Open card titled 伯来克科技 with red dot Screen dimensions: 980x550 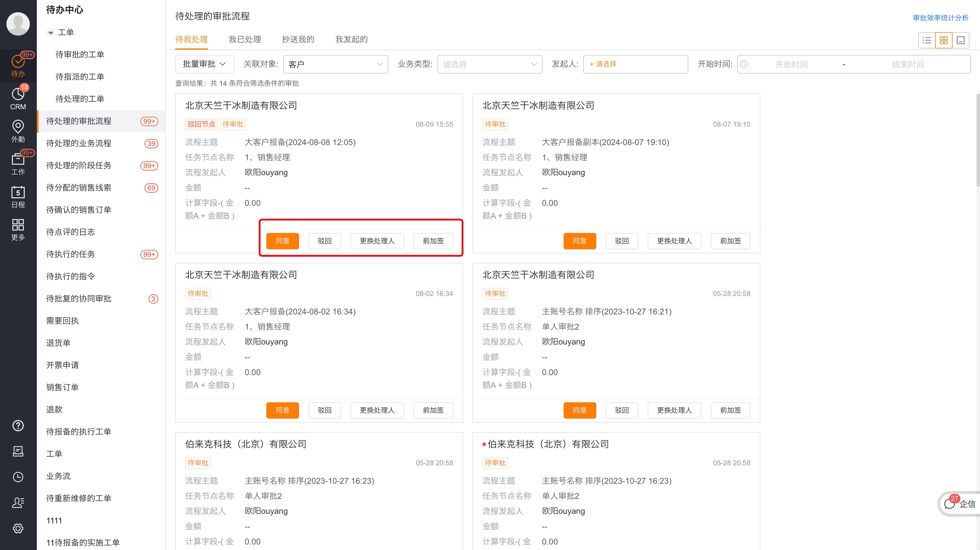[x=548, y=444]
